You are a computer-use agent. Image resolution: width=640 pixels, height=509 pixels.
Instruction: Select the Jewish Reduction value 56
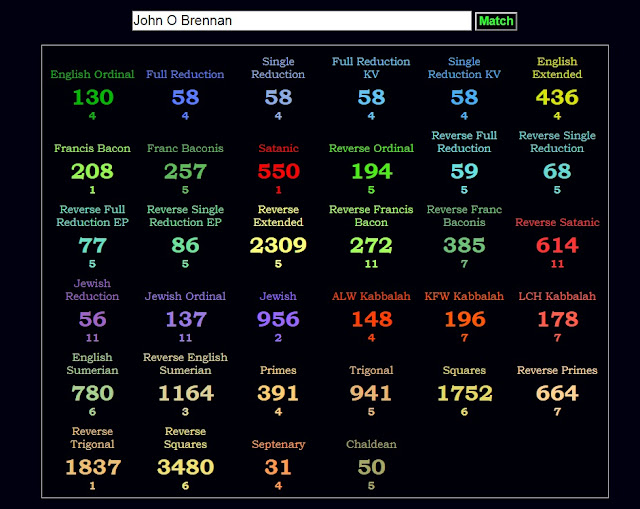(92, 319)
